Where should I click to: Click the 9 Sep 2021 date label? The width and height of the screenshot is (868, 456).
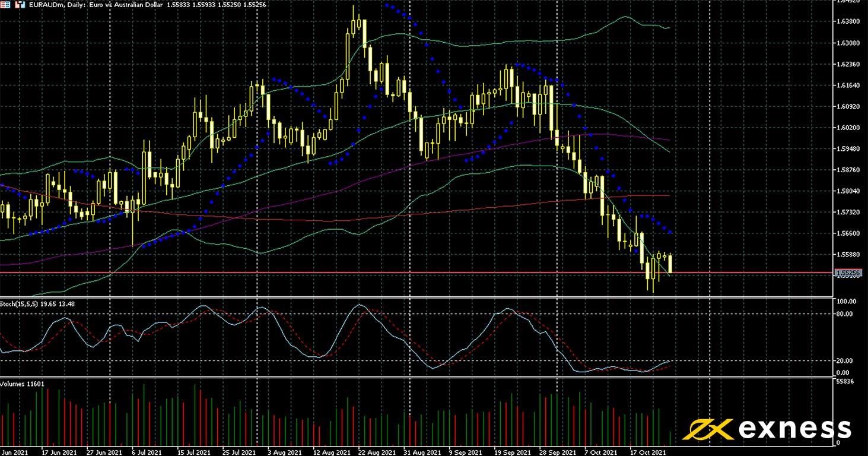[466, 452]
